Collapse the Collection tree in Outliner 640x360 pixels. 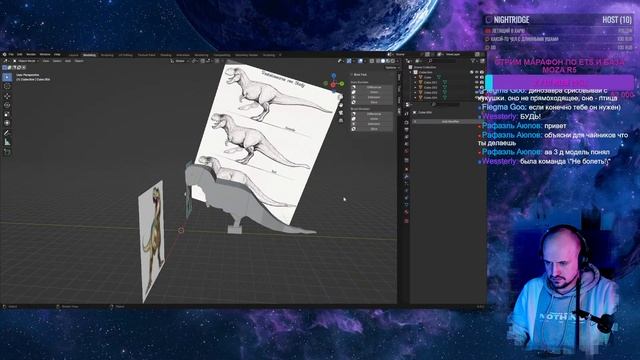pyautogui.click(x=411, y=72)
